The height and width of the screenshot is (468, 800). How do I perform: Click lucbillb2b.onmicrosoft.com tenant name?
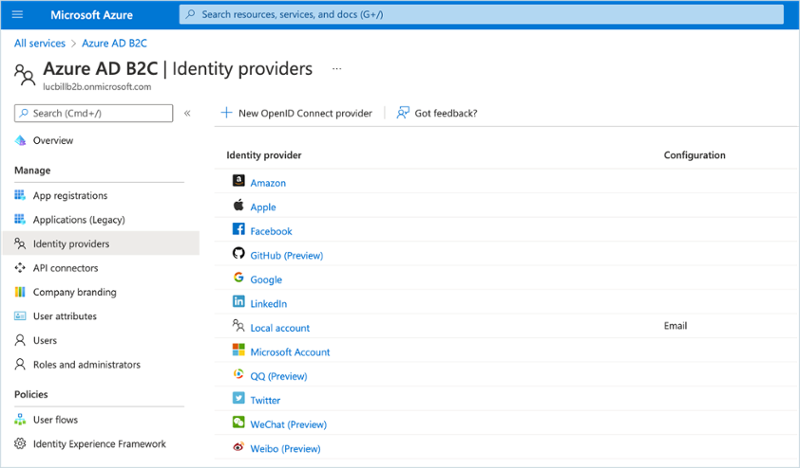[97, 87]
